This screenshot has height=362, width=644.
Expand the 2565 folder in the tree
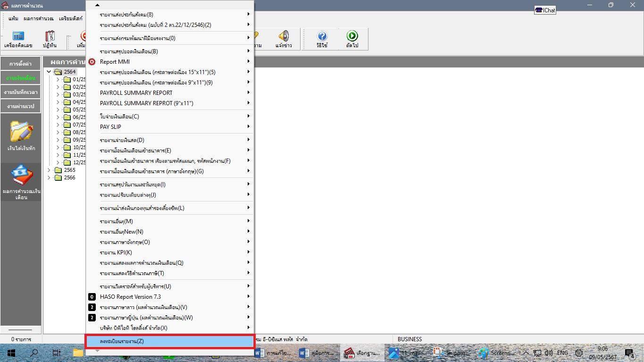click(49, 170)
